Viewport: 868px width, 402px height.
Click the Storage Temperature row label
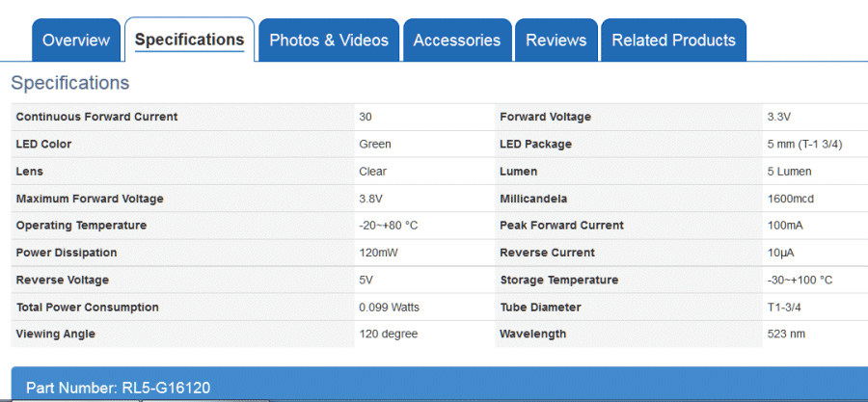click(x=559, y=281)
